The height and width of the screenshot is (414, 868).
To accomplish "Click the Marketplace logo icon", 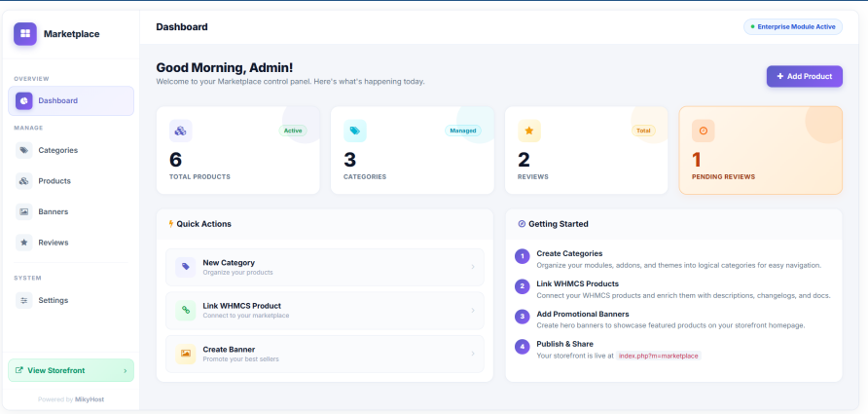I will [25, 34].
